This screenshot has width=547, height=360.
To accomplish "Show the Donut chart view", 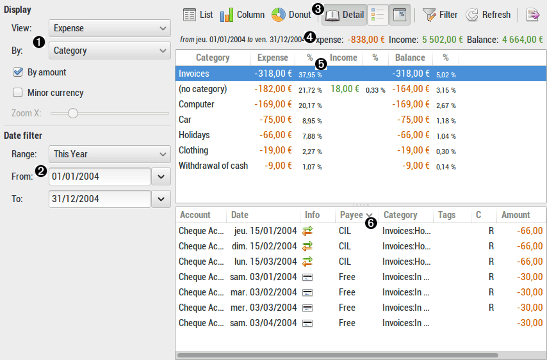I will tap(291, 15).
